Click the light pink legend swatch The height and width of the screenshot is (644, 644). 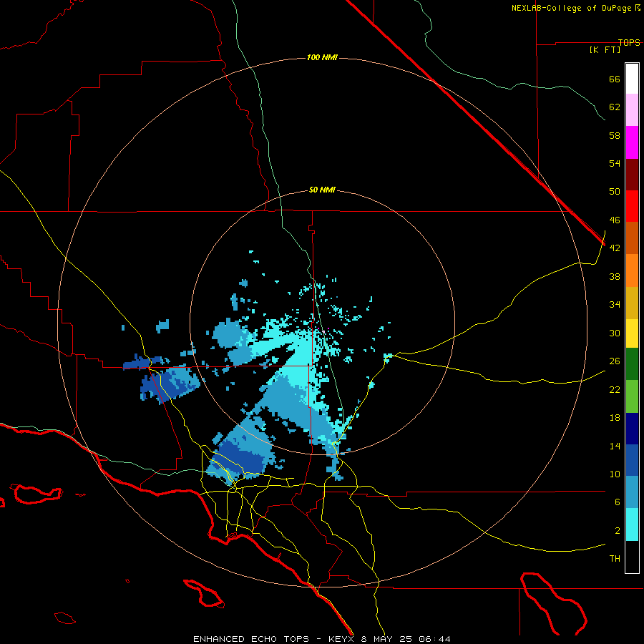(632, 110)
